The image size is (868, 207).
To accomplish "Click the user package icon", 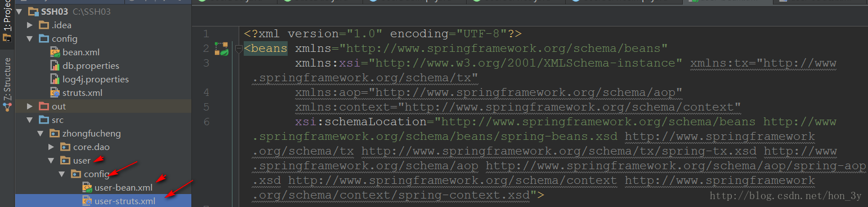I will pos(65,161).
